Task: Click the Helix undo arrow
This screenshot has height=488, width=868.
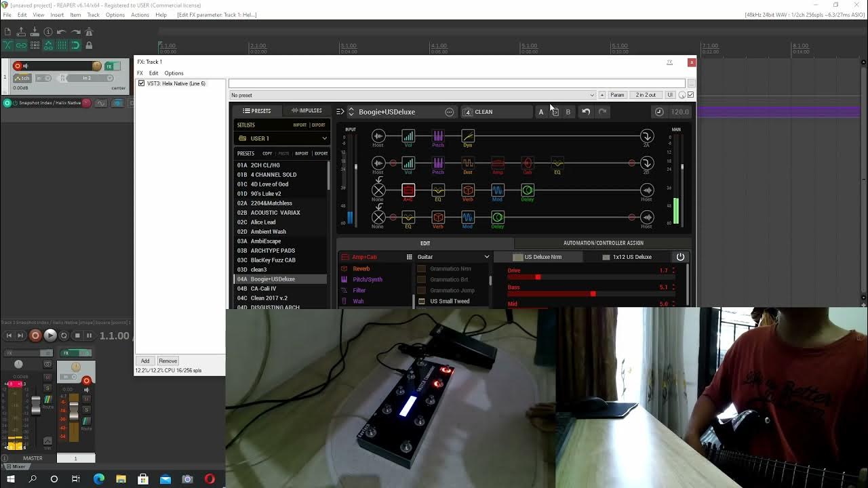Action: 586,112
